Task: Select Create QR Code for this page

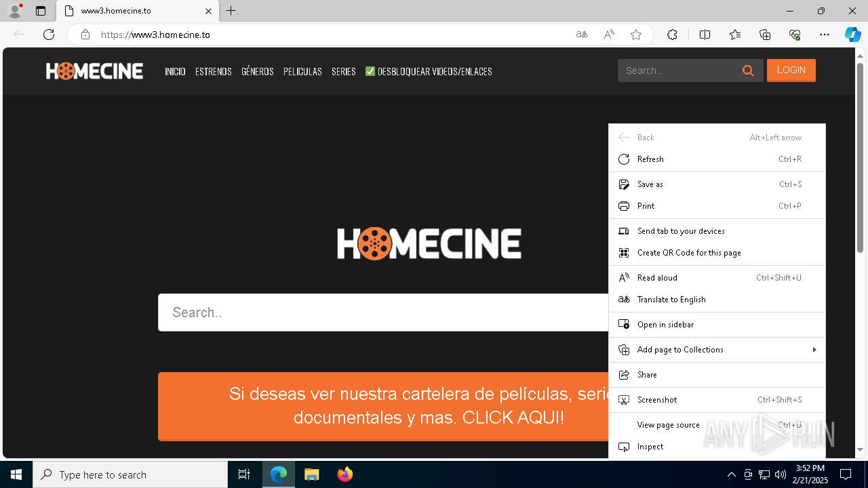Action: point(717,253)
